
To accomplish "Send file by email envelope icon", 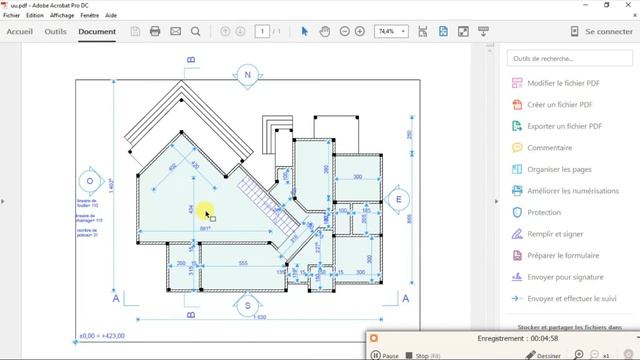I will 176,31.
